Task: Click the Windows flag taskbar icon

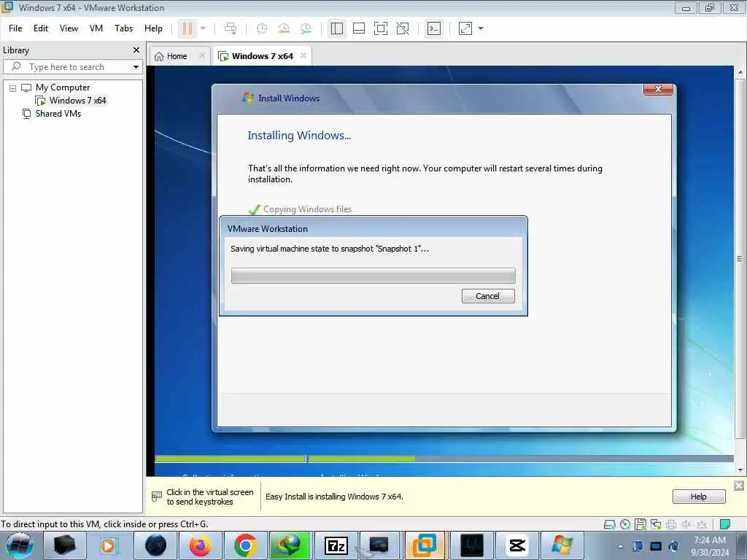Action: (562, 545)
